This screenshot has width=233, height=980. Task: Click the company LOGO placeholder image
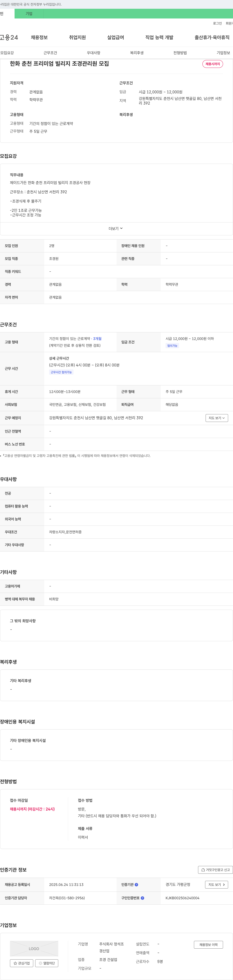pos(34,948)
